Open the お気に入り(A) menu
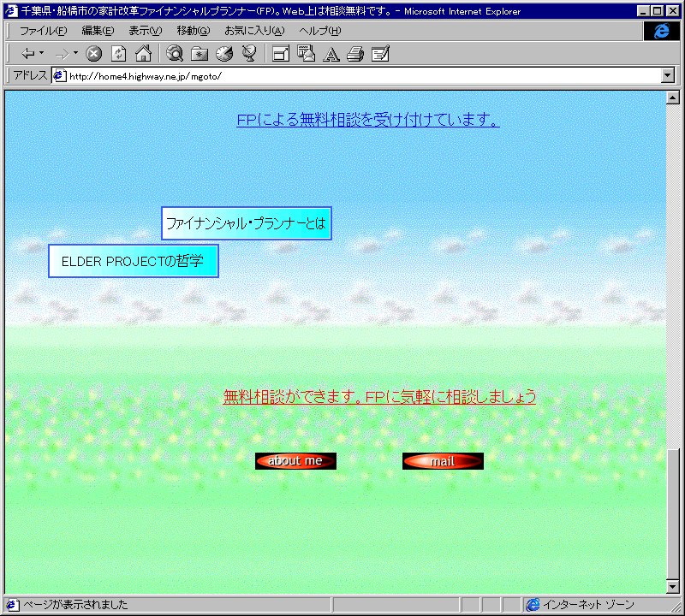This screenshot has height=616, width=685. pyautogui.click(x=254, y=31)
